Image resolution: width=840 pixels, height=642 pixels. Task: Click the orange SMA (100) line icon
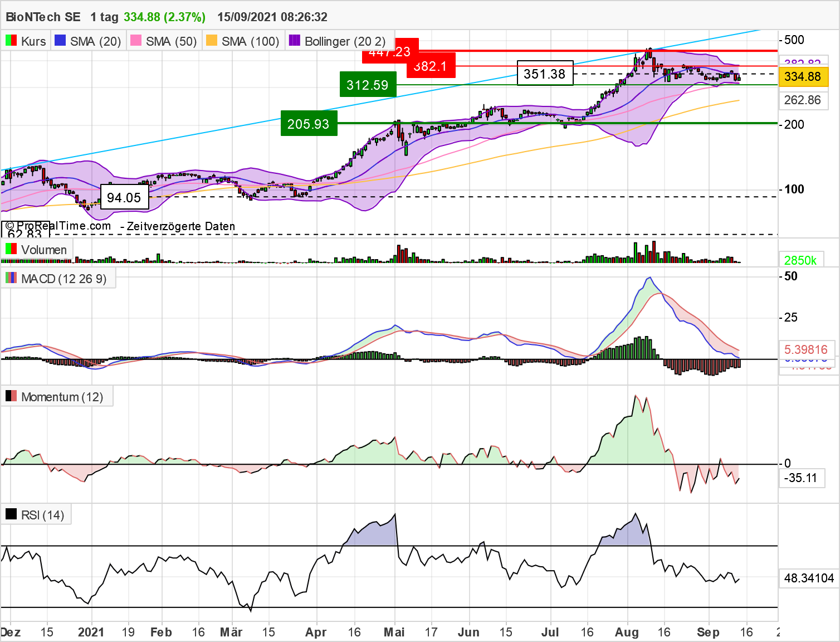[x=212, y=40]
